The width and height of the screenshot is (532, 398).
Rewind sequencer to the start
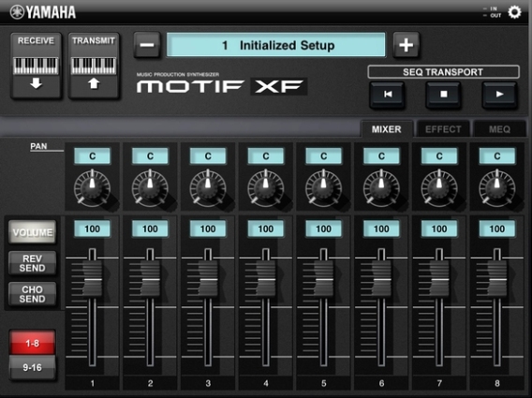(387, 95)
